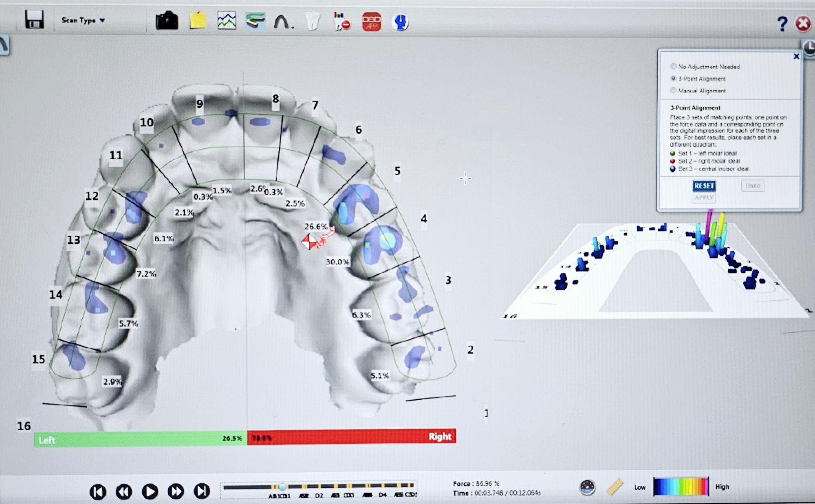Choose the Manual Alignment radio button
Screen dimensions: 815x504
point(673,90)
